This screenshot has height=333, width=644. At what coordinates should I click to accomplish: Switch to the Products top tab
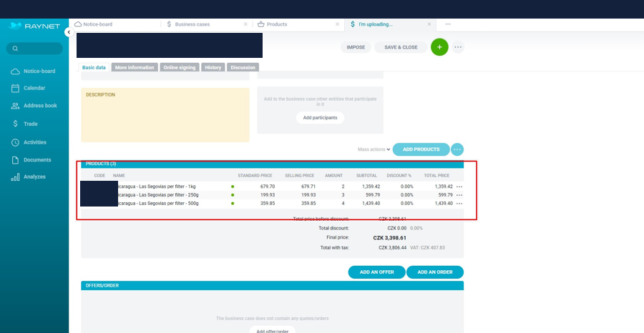coord(277,24)
